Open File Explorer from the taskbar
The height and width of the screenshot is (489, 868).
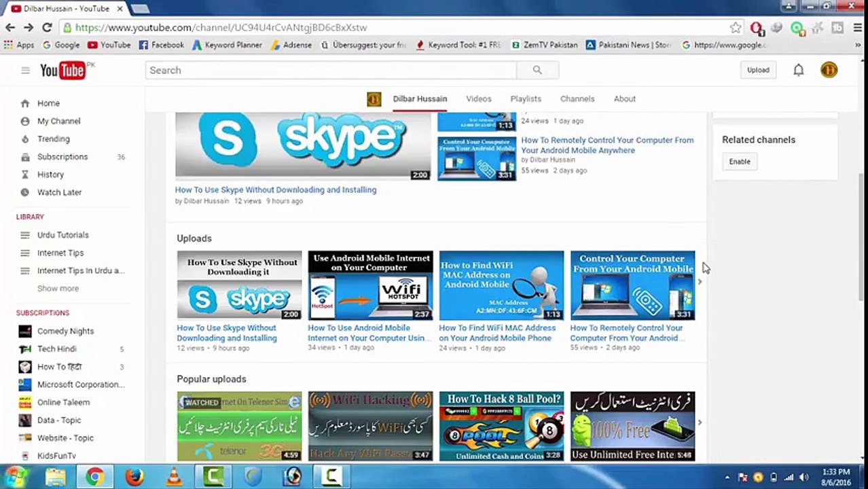(55, 477)
